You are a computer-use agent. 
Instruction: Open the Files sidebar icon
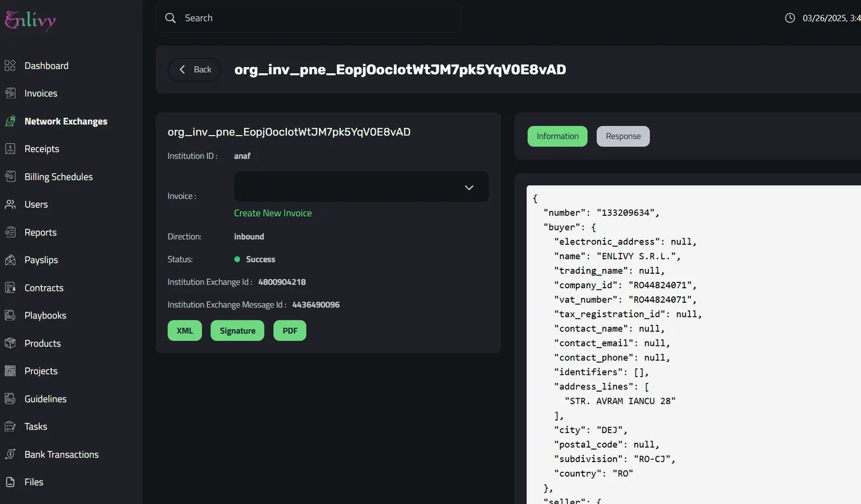click(10, 482)
